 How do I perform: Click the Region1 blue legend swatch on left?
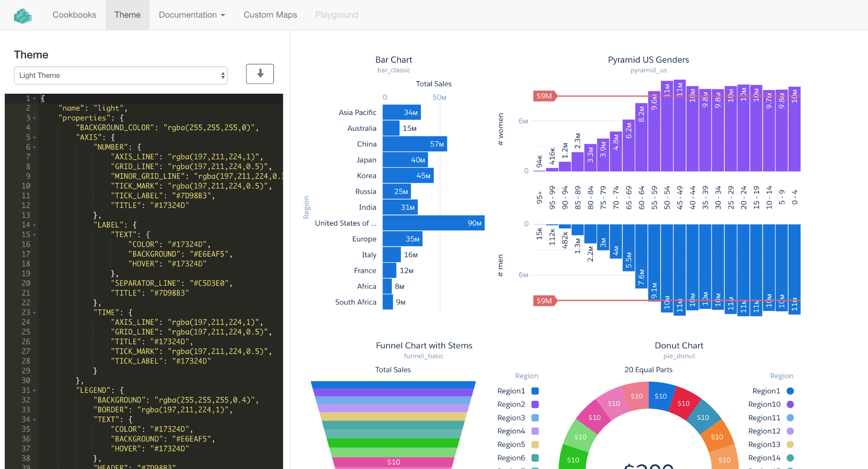(535, 391)
